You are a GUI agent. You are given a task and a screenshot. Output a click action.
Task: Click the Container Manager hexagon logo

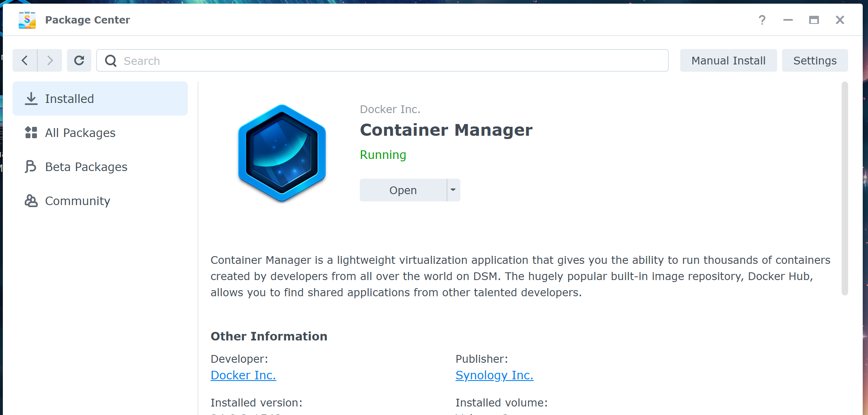point(282,153)
